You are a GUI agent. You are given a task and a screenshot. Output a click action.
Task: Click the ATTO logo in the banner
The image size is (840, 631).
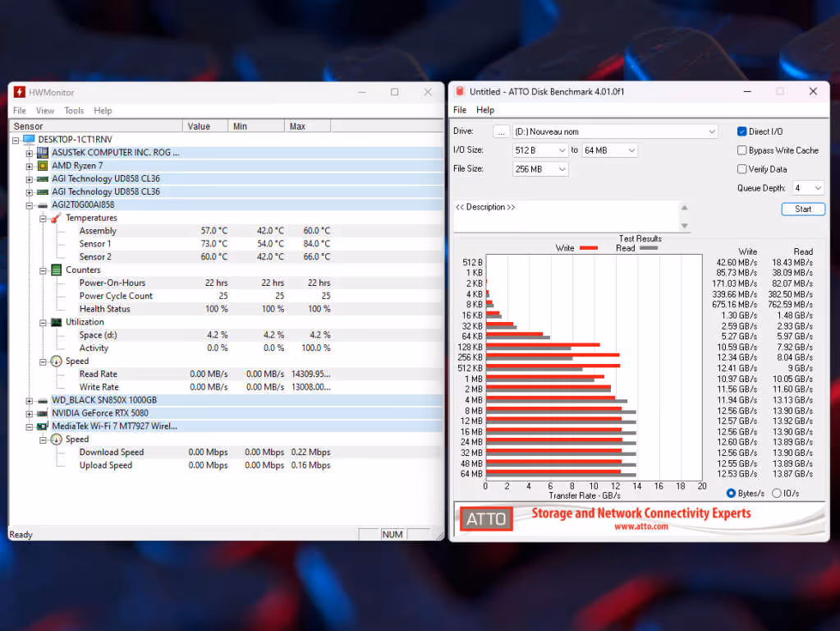coord(486,518)
